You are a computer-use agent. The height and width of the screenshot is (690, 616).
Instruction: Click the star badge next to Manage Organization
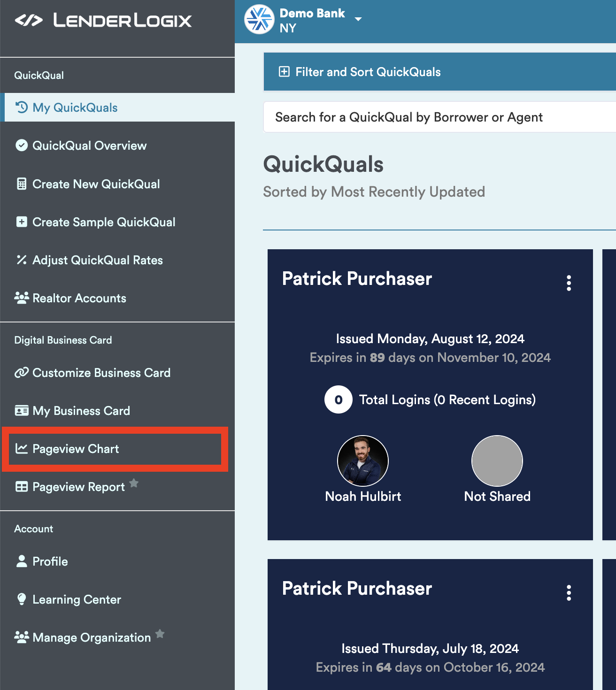point(160,634)
